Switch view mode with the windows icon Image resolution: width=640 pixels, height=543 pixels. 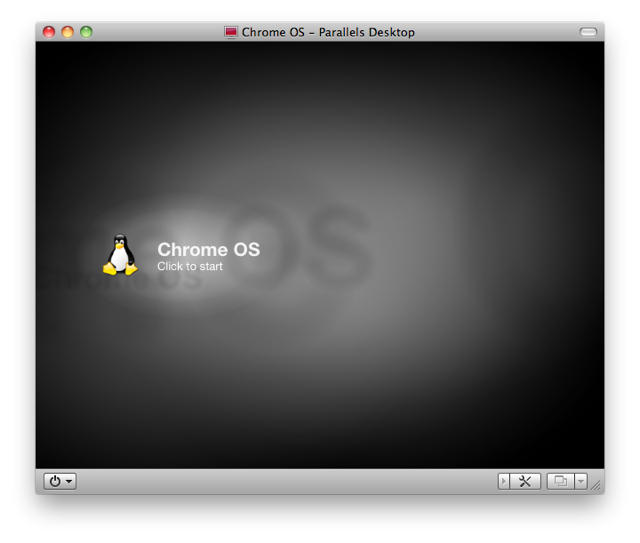tap(560, 481)
